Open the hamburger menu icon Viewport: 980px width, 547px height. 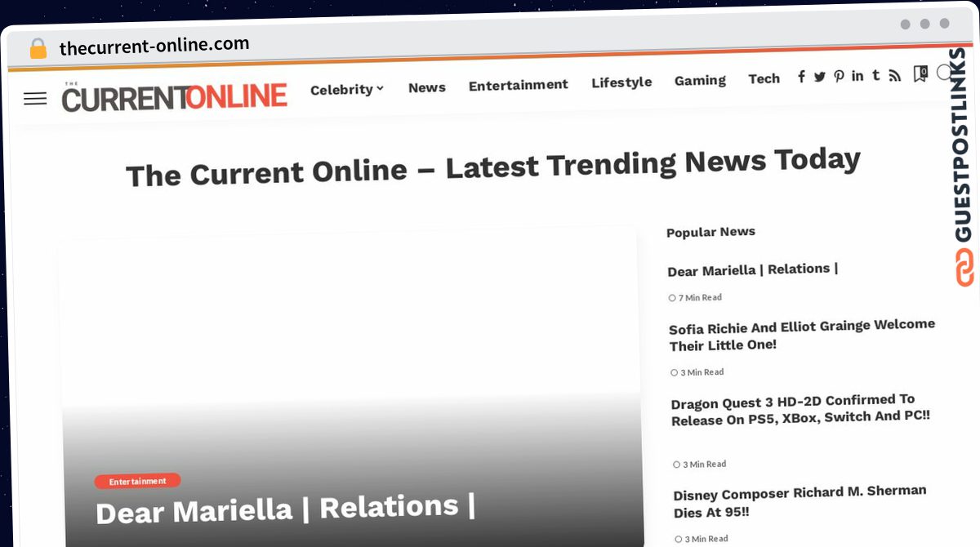coord(35,99)
